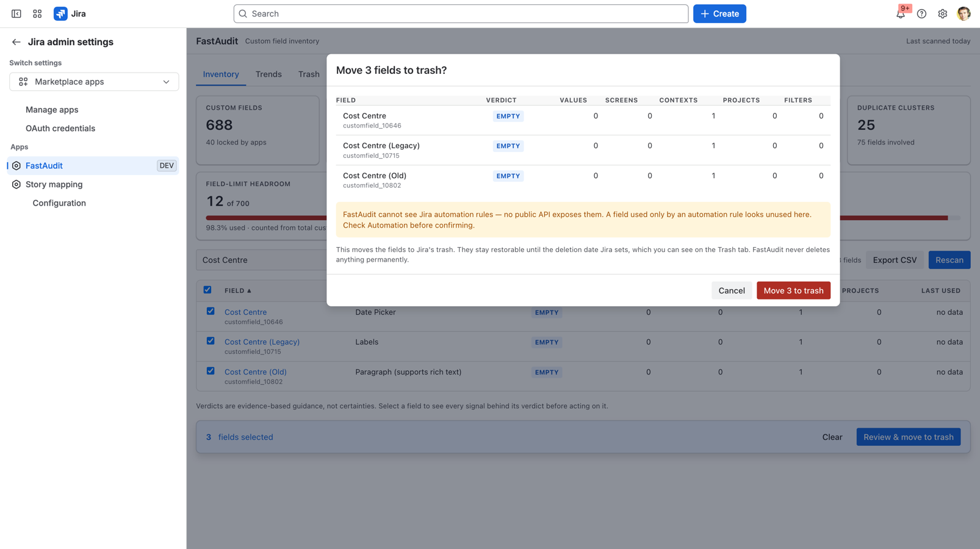The image size is (980, 549).
Task: Click the 3 fields selected label
Action: [239, 437]
